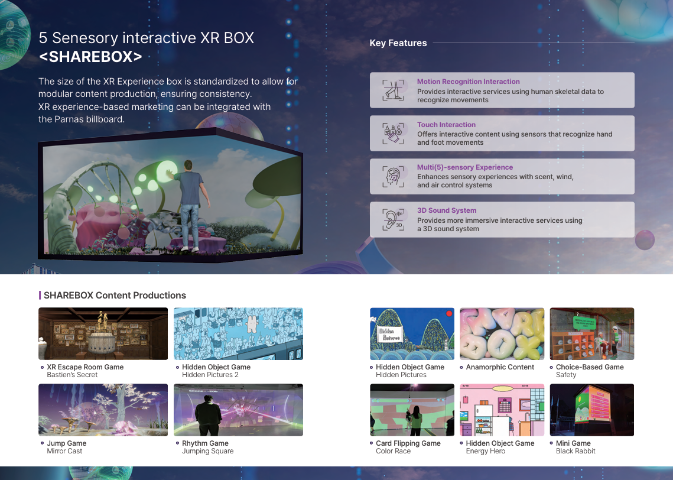Click the 5 Senesory interactive XR BOX title

click(146, 38)
